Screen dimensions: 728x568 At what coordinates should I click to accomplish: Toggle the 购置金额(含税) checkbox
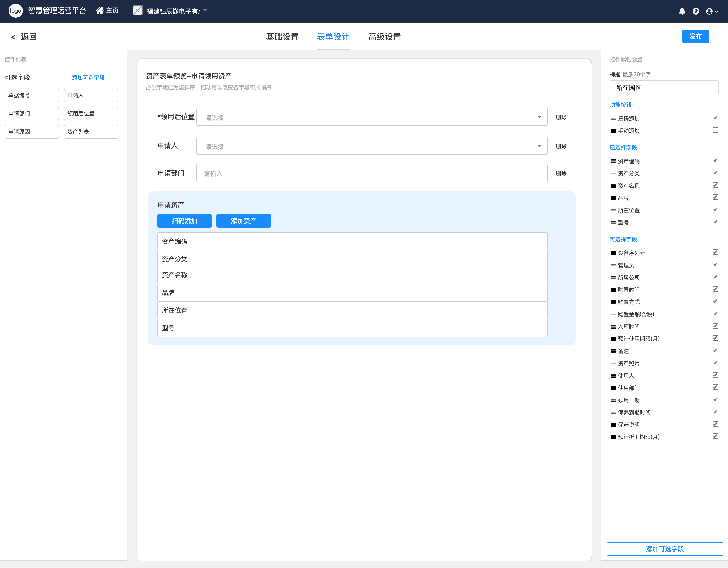tap(715, 314)
